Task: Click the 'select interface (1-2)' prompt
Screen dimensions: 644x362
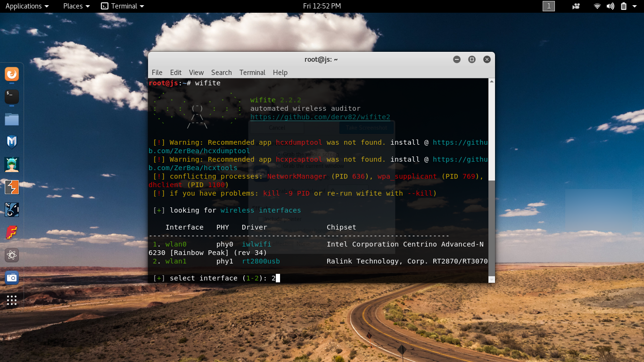Action: (x=218, y=278)
